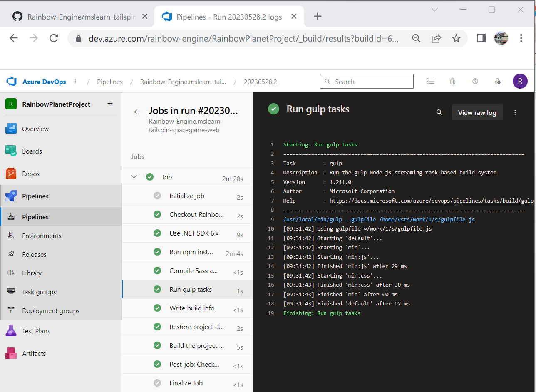Viewport: 536px width, 392px height.
Task: Open the docs.microsoft.com help link in log
Action: point(431,201)
